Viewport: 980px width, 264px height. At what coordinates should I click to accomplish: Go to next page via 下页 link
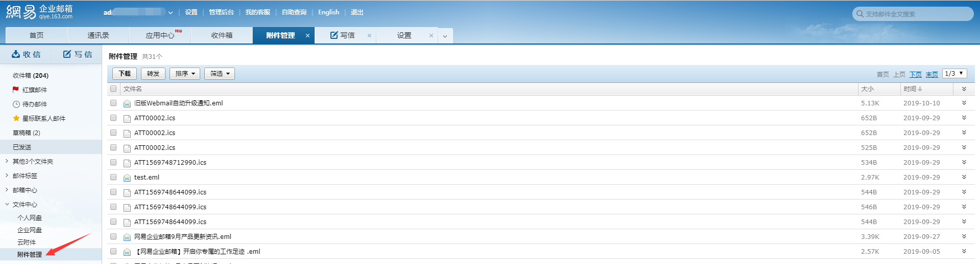point(915,75)
